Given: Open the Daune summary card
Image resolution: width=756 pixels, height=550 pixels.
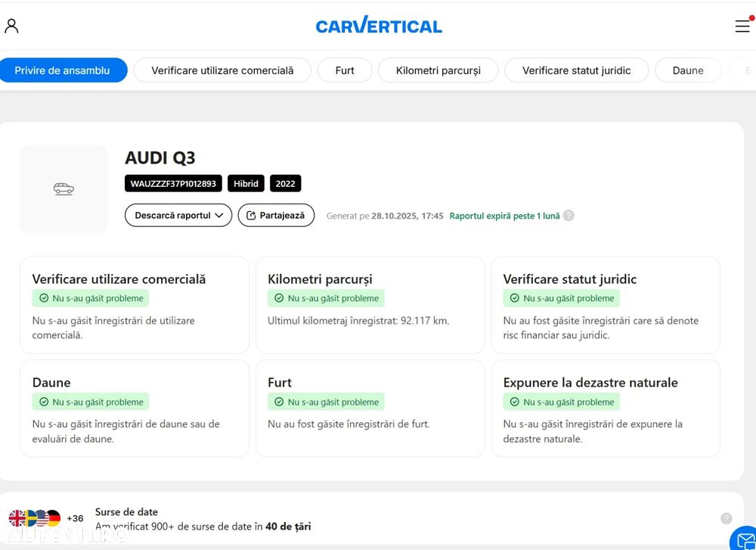Looking at the screenshot, I should point(135,409).
